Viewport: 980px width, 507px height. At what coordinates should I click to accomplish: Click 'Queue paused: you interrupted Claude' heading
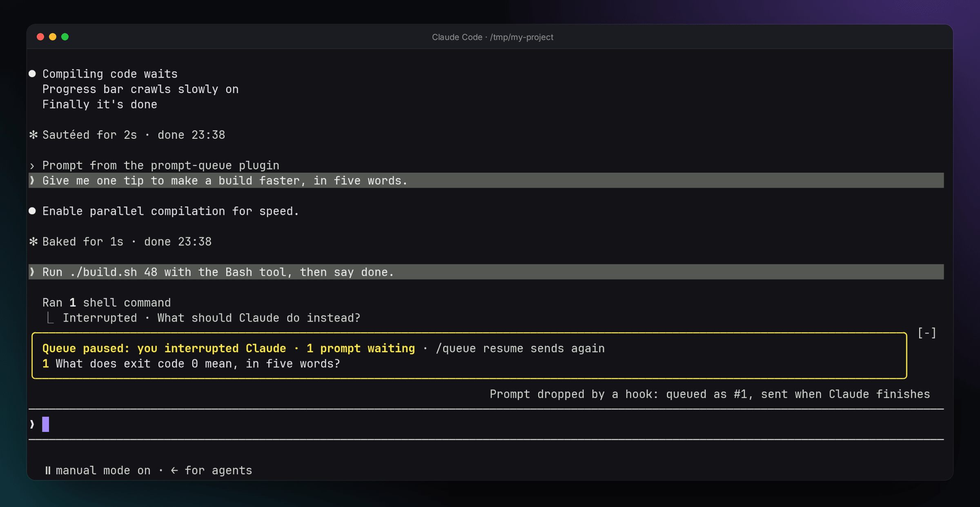pos(164,349)
